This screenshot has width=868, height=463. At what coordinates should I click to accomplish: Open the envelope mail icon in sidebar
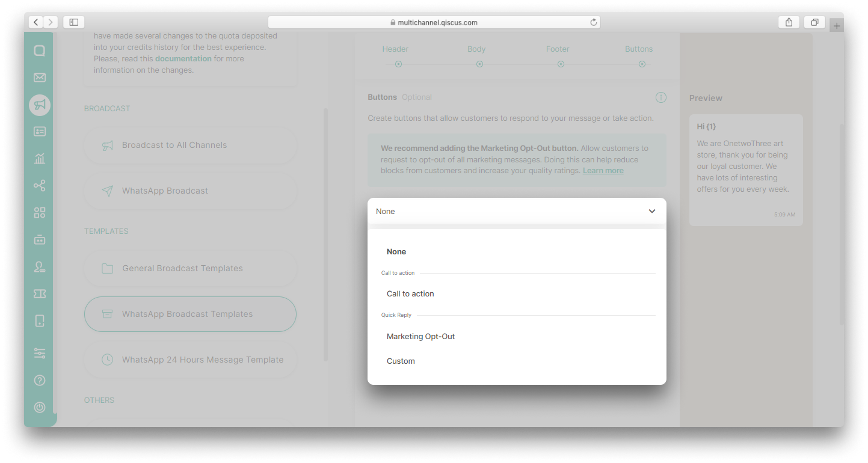[x=40, y=78]
